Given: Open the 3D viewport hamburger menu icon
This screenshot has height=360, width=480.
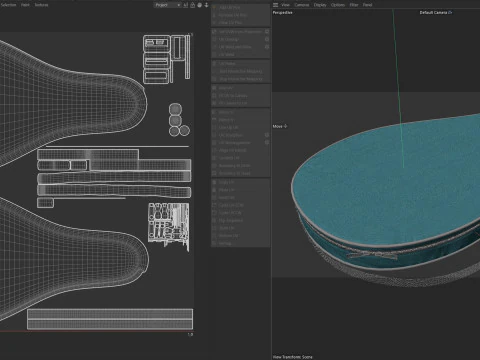Looking at the screenshot, I should (x=276, y=5).
